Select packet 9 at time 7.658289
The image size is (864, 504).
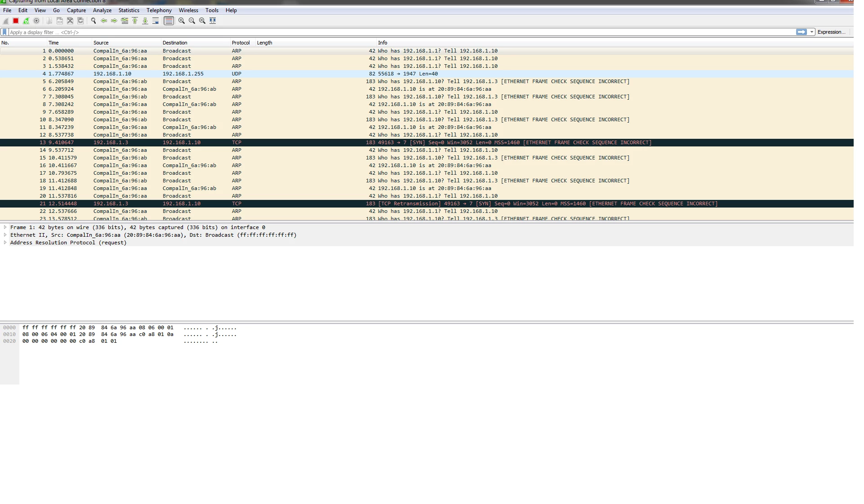point(427,112)
